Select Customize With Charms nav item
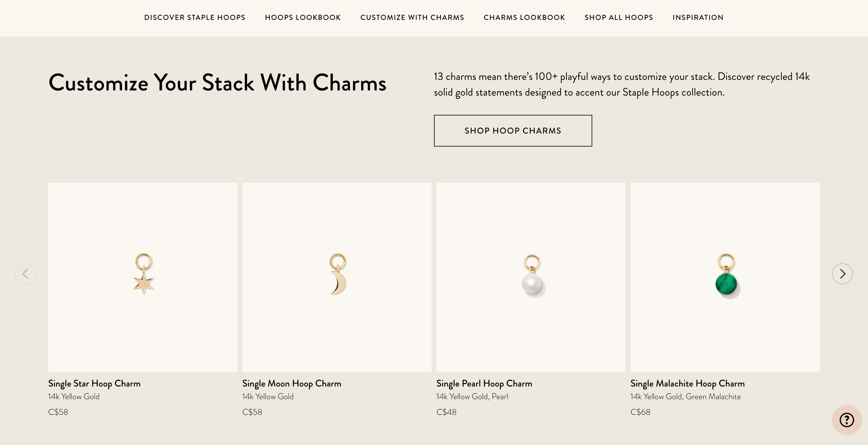The image size is (868, 445). 412,17
